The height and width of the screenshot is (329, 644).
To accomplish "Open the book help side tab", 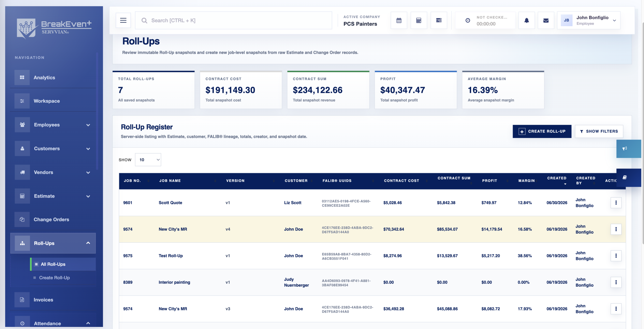I will click(x=628, y=178).
